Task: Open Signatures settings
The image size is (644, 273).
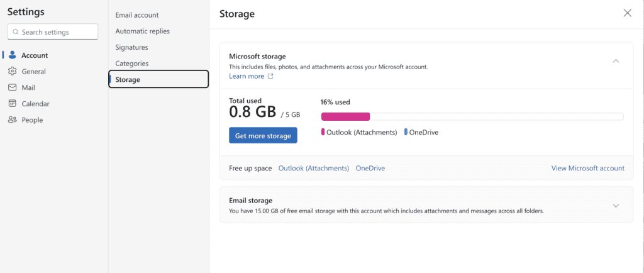Action: (x=131, y=47)
